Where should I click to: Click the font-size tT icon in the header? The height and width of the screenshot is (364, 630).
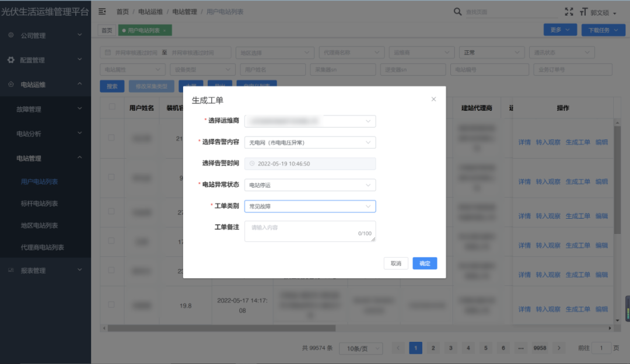point(584,11)
